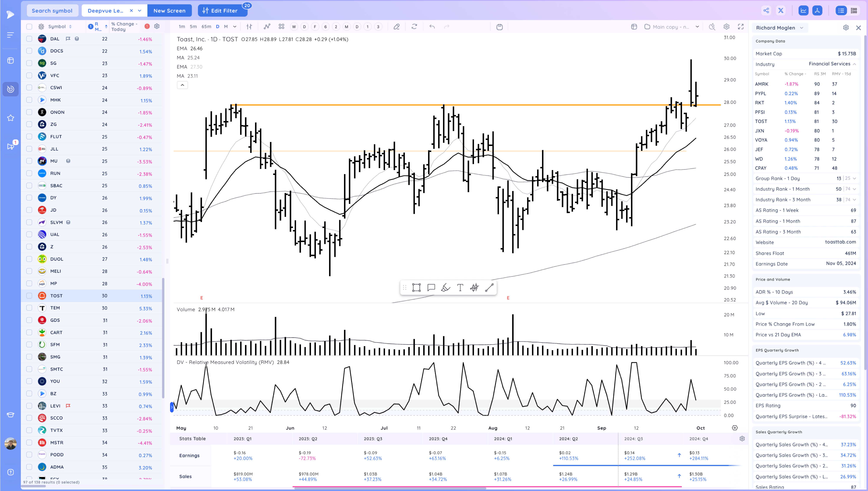The image size is (868, 491).
Task: Toggle fullscreen chart mode
Action: (x=741, y=27)
